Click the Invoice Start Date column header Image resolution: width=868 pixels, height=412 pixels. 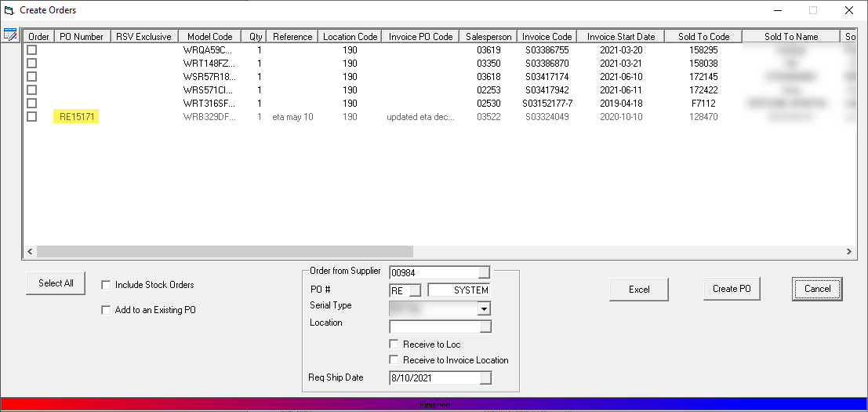click(620, 37)
